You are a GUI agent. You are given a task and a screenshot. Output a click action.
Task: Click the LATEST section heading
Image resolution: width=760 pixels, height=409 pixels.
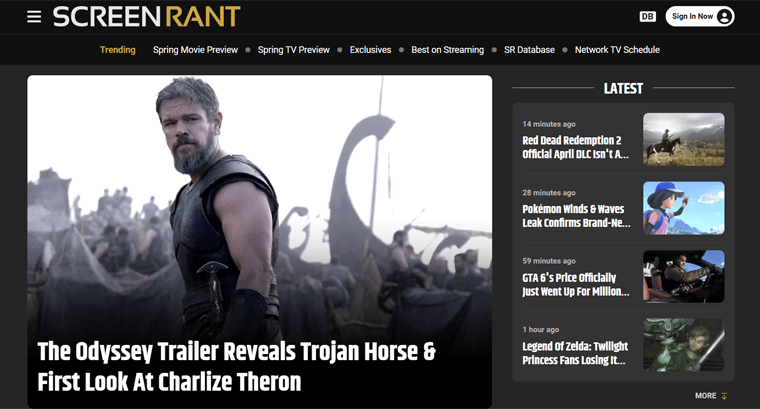(x=623, y=88)
